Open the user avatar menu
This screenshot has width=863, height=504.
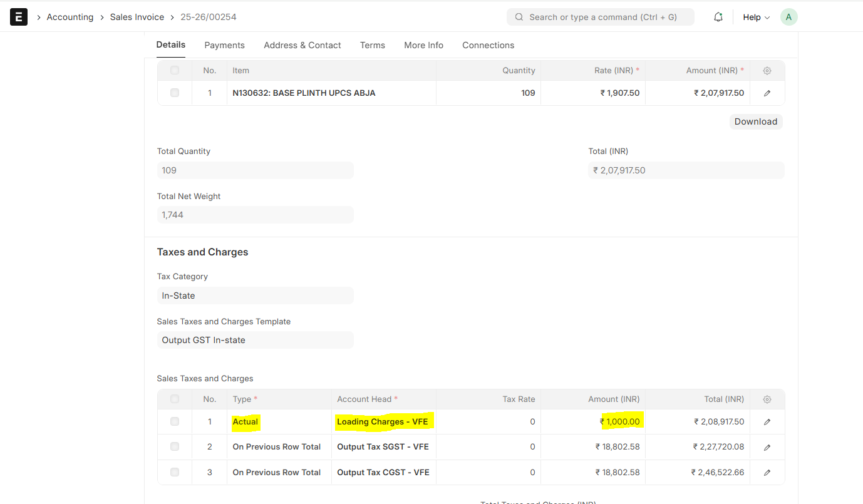pos(788,17)
